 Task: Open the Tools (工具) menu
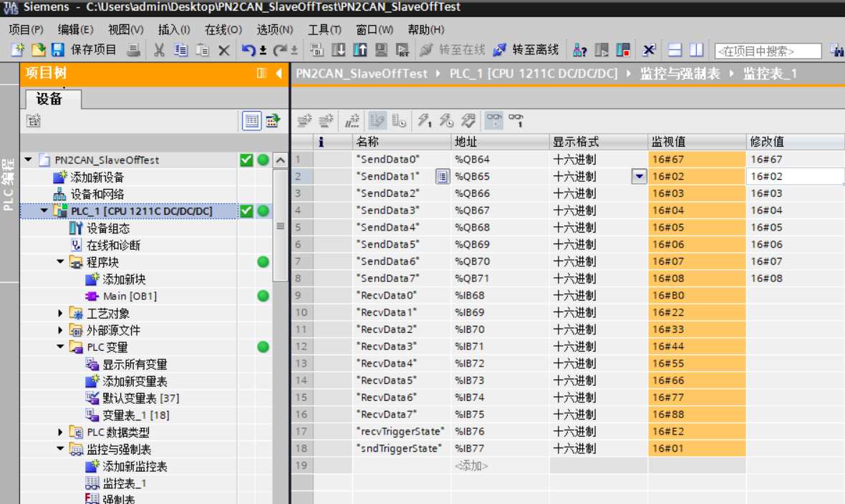[324, 29]
